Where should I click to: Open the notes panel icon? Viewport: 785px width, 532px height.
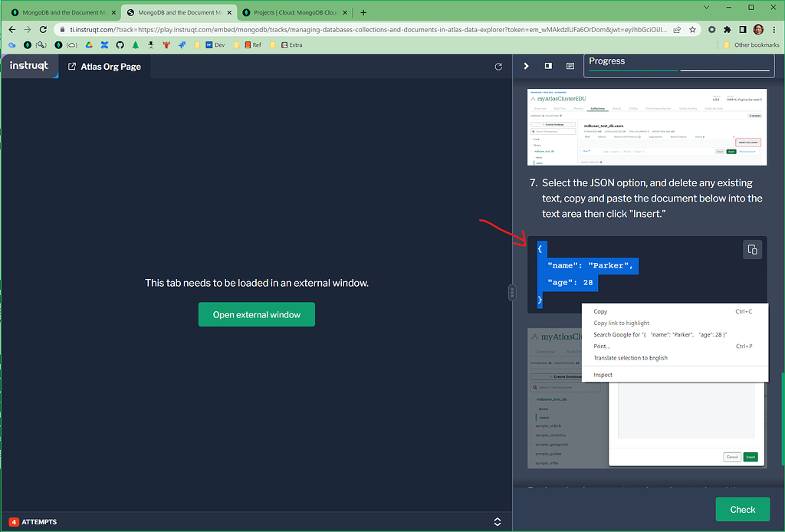(570, 67)
